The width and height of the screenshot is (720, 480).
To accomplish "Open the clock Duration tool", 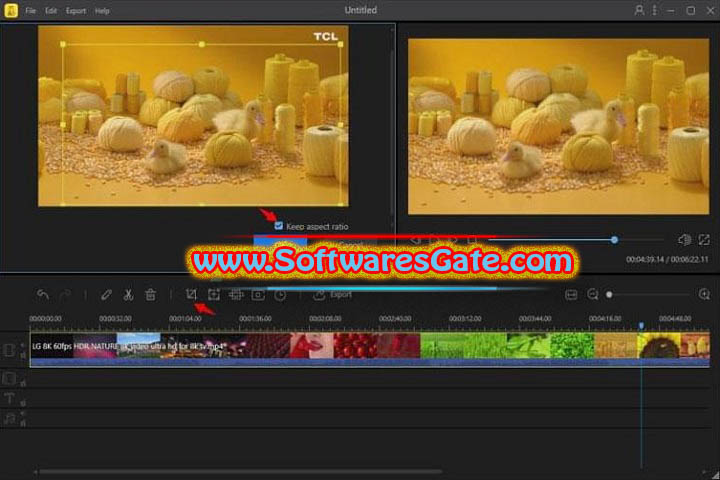I will (x=280, y=294).
